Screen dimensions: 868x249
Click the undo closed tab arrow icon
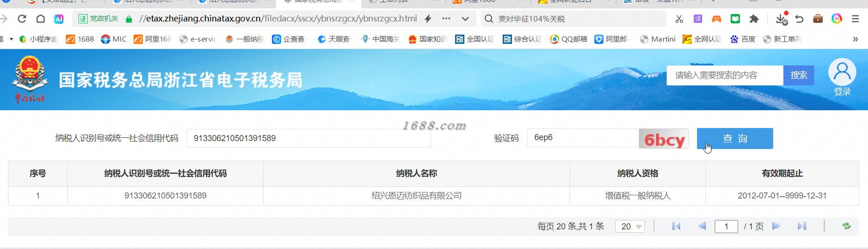(799, 19)
